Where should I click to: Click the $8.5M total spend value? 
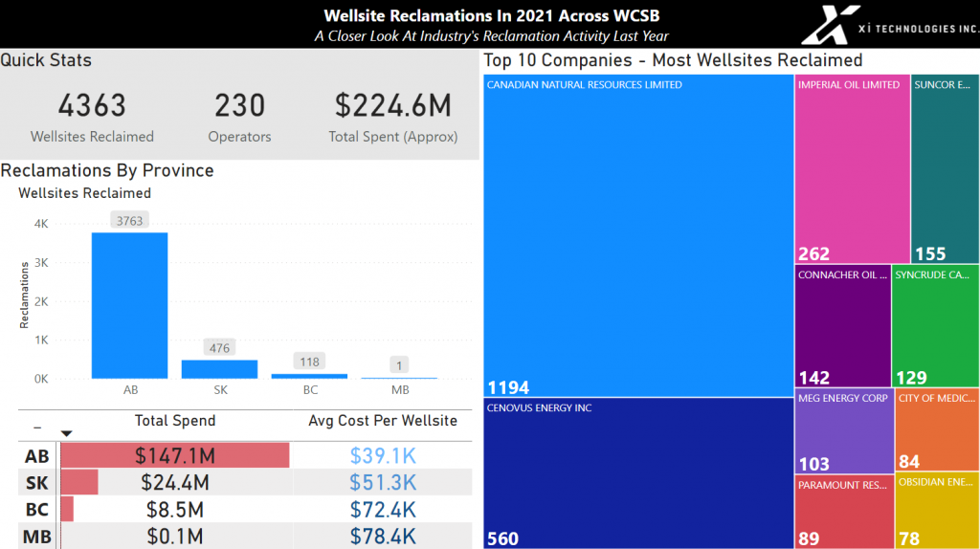[x=175, y=510]
